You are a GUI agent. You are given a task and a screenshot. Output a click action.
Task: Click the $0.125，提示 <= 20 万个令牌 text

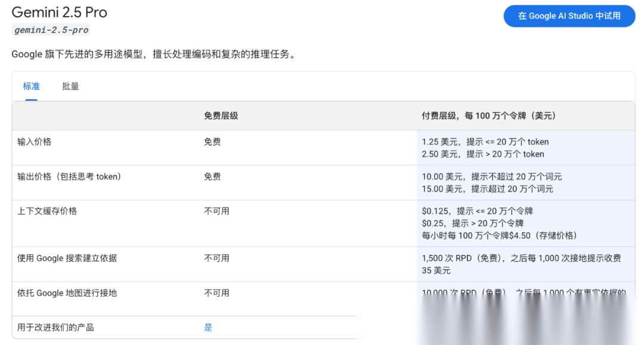pos(477,211)
